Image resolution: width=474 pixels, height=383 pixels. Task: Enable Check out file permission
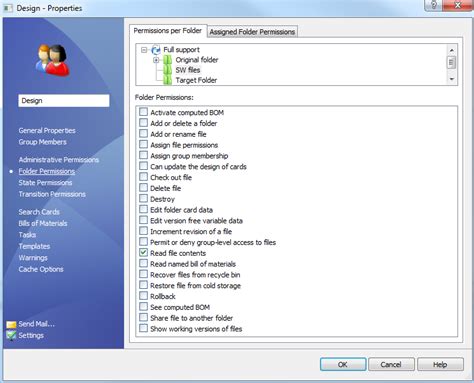click(143, 177)
